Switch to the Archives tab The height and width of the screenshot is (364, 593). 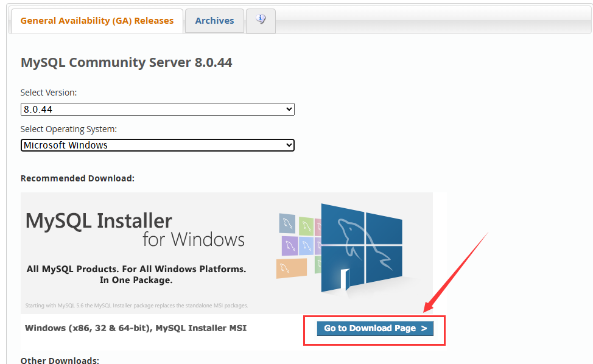(x=214, y=21)
